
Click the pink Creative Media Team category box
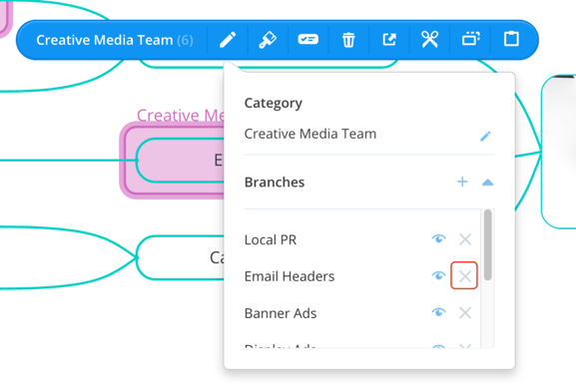(x=172, y=160)
